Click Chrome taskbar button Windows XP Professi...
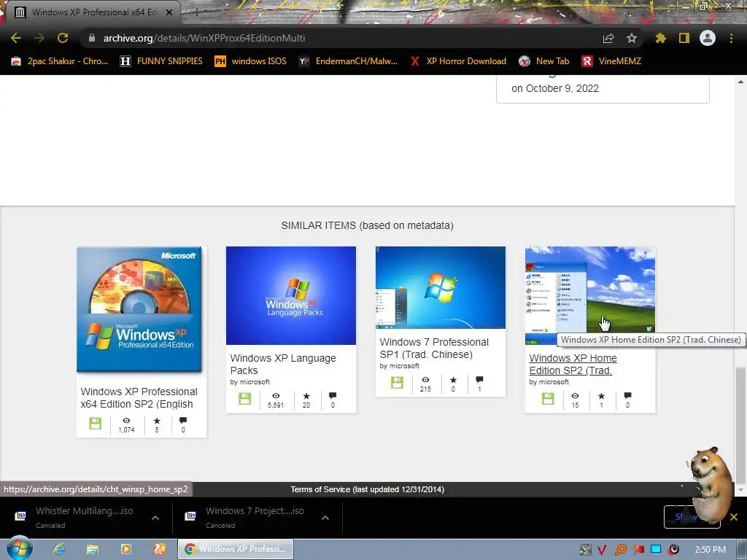The height and width of the screenshot is (560, 747). tap(236, 549)
